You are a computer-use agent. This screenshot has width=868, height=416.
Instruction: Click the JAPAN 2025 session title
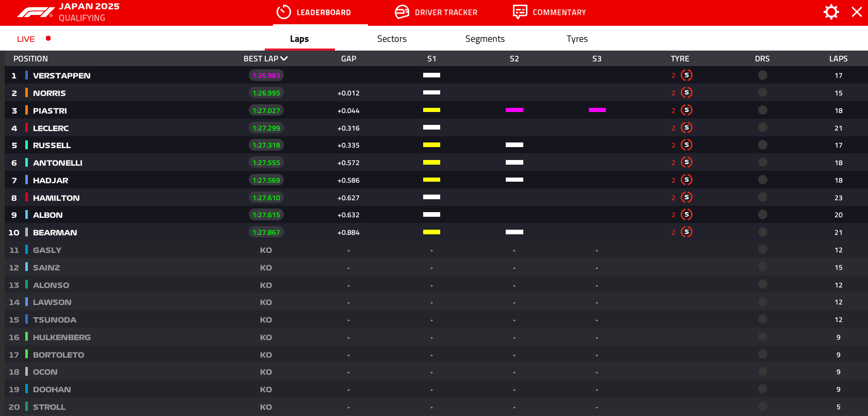[x=89, y=6]
